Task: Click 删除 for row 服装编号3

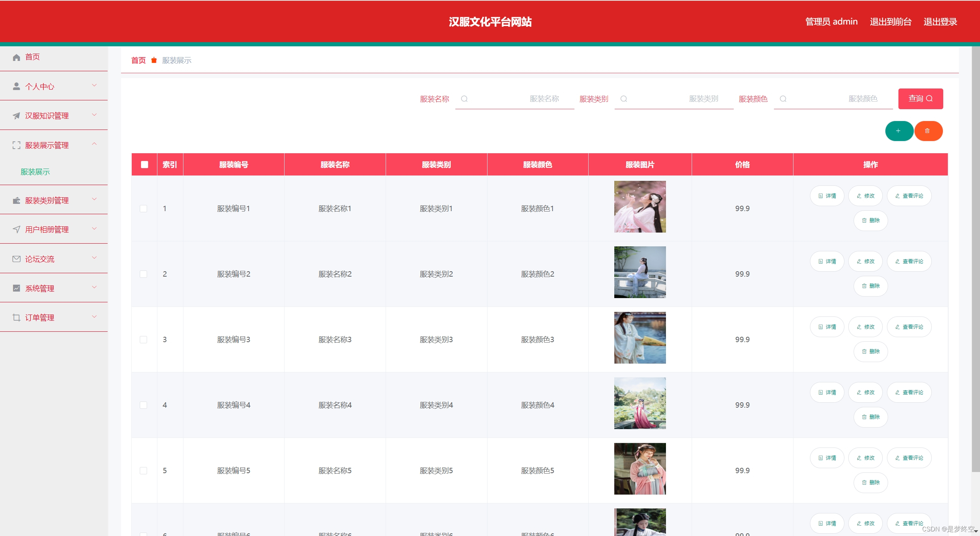Action: coord(870,351)
